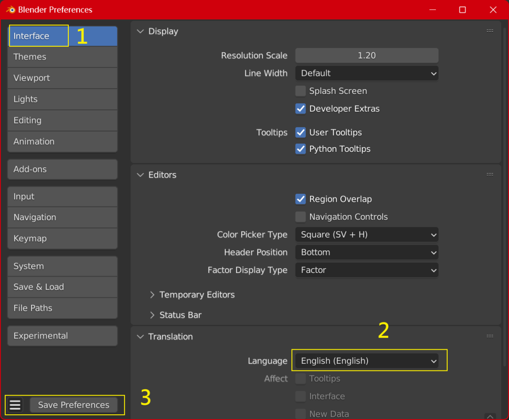The height and width of the screenshot is (420, 509).
Task: Open the Editing tab
Action: (x=63, y=120)
